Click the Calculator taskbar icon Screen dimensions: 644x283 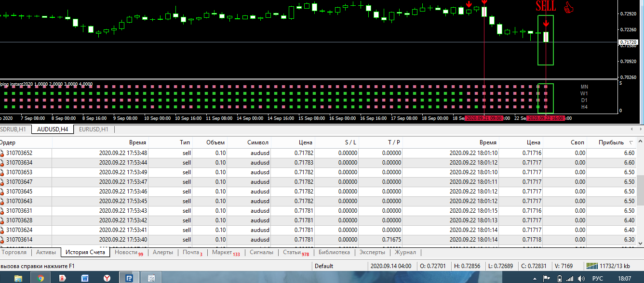(151, 278)
